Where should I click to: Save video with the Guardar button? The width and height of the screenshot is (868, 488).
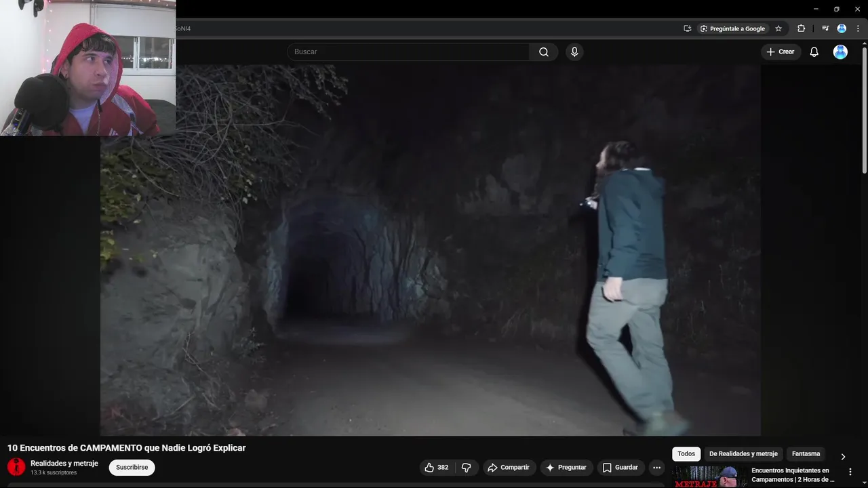620,468
